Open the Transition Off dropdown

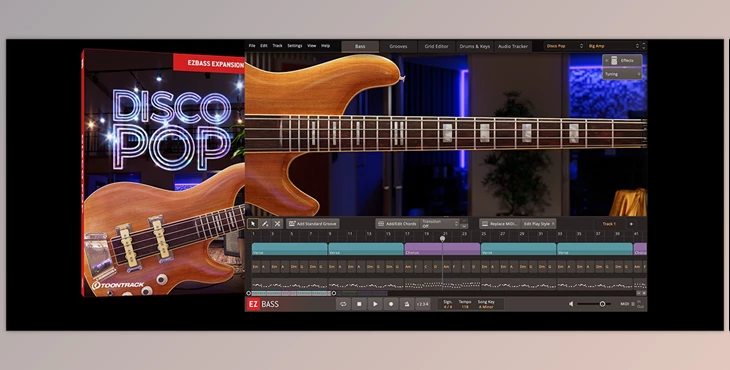pos(439,224)
